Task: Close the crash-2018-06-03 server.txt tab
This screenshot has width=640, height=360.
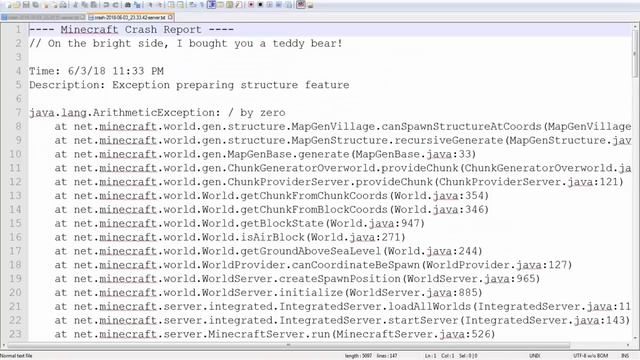Action: click(x=170, y=17)
